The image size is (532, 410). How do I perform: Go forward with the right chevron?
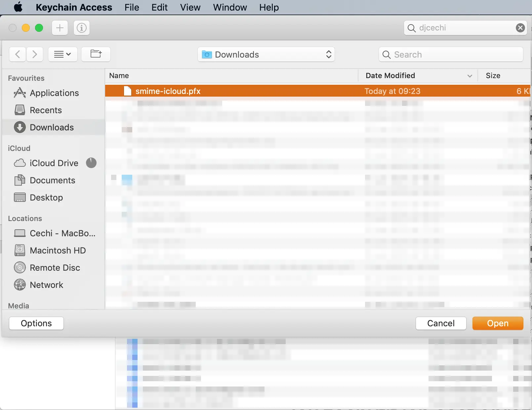coord(35,54)
